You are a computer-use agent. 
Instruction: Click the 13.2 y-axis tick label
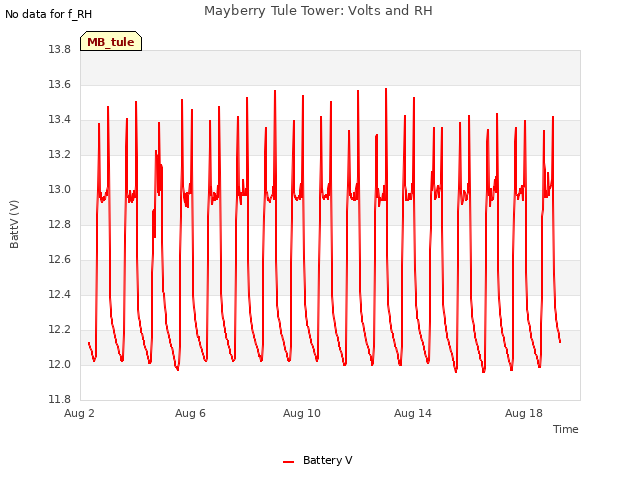coord(59,154)
